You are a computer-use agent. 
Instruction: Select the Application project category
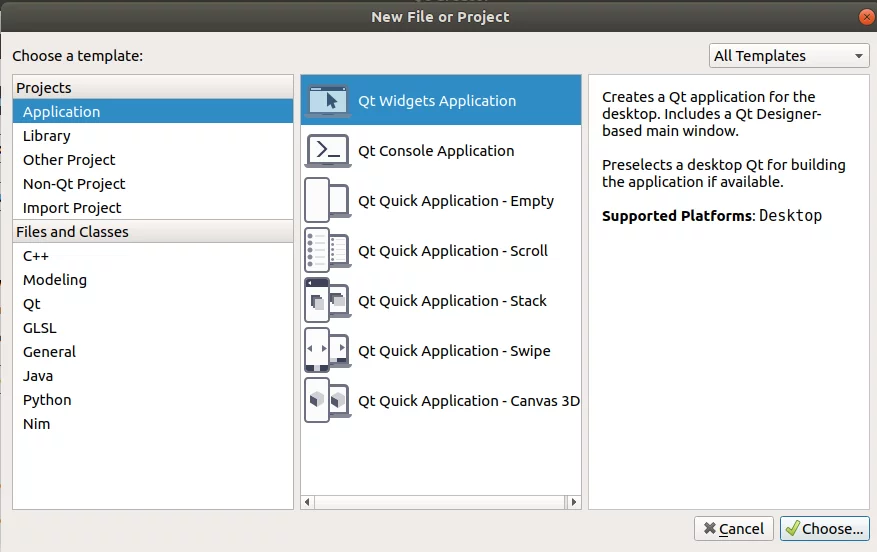coord(153,111)
